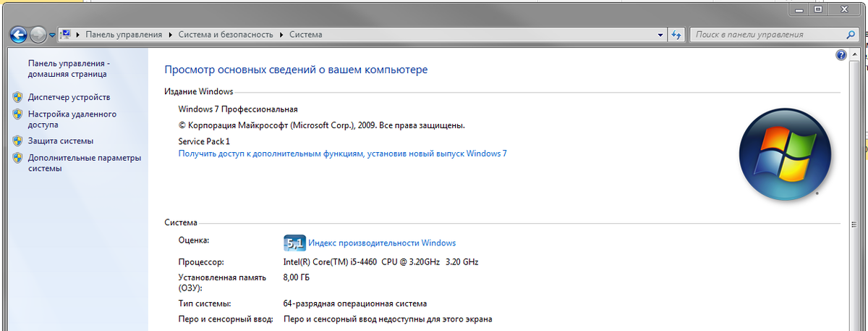Click the Процессор: label

coord(201,261)
